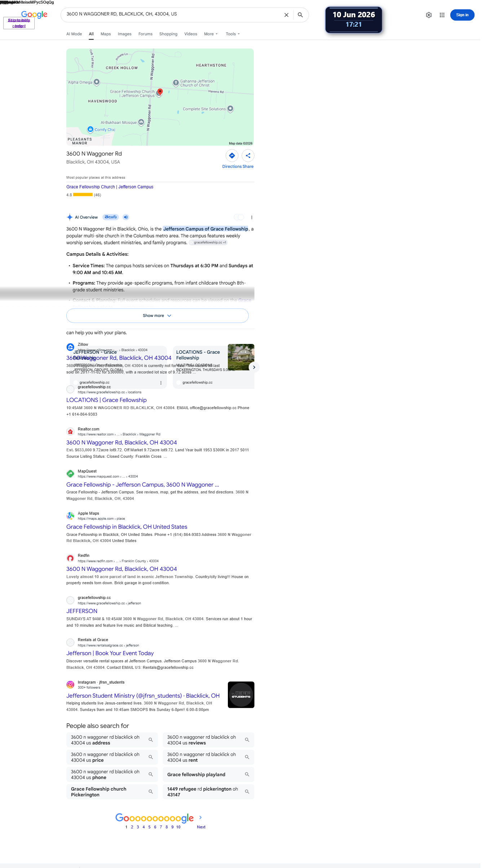Open the Google apps grid icon
The width and height of the screenshot is (486, 868).
(442, 15)
